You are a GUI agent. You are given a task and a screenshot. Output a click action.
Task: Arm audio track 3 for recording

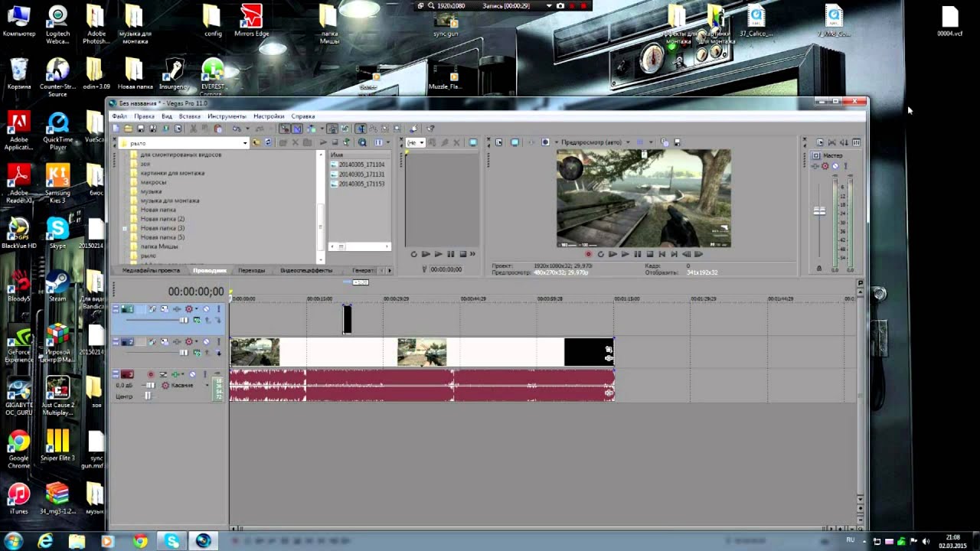click(x=151, y=374)
